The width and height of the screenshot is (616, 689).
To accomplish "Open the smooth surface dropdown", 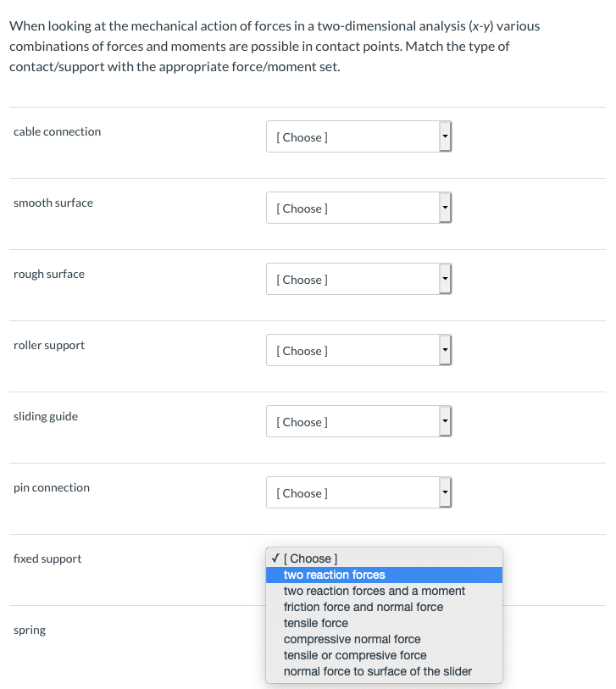I will click(x=358, y=208).
